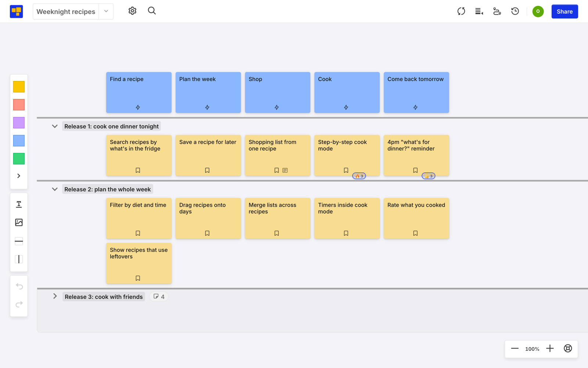Select the Plan the week card

(208, 92)
